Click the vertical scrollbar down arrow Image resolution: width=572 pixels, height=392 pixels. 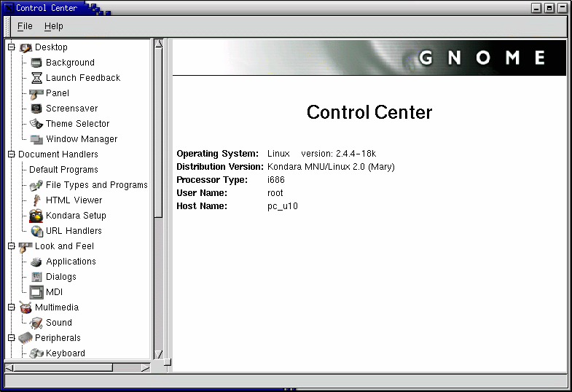tap(158, 354)
